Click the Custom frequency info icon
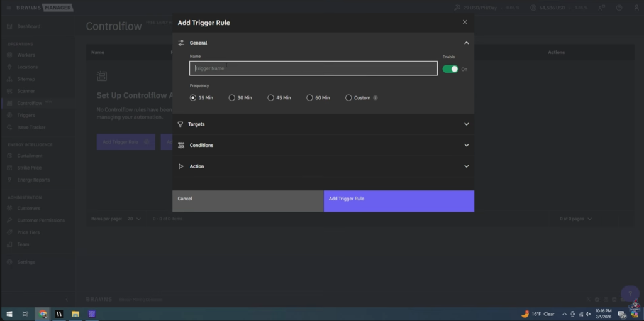644x321 pixels. [375, 98]
